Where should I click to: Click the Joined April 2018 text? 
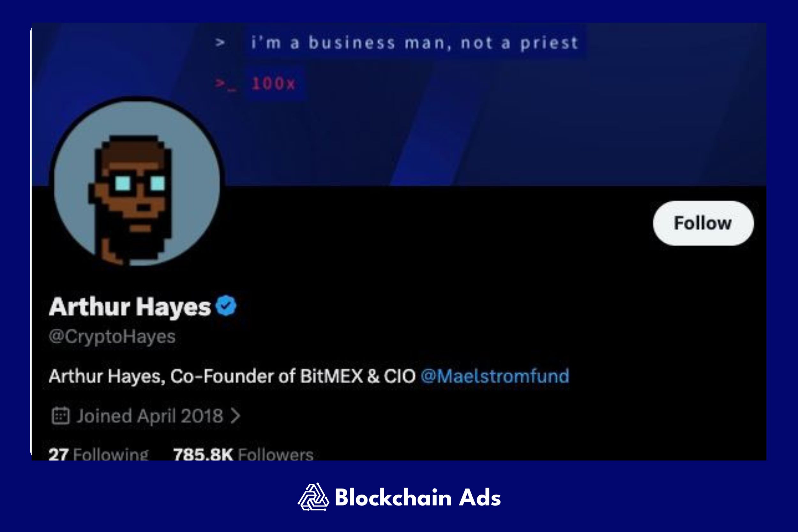click(150, 416)
